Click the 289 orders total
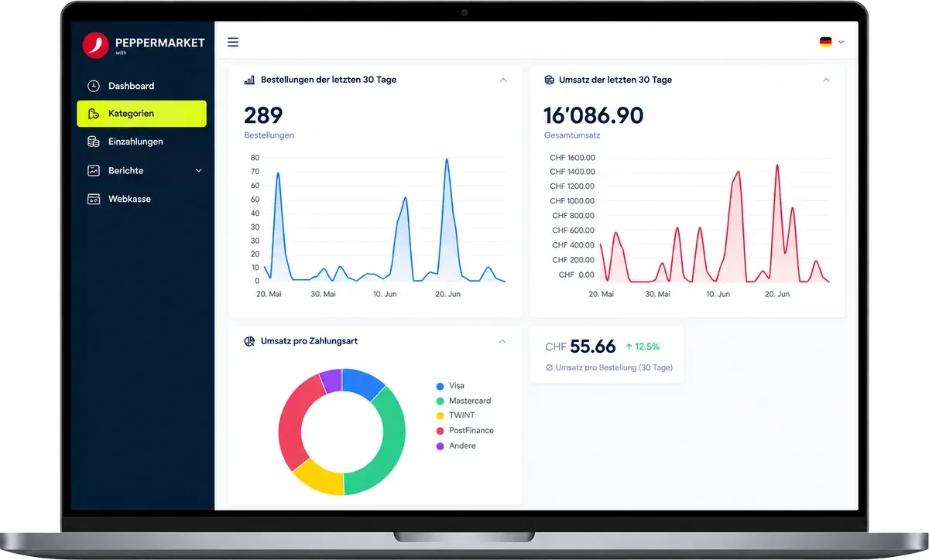Screen dimensions: 929x560 click(263, 115)
